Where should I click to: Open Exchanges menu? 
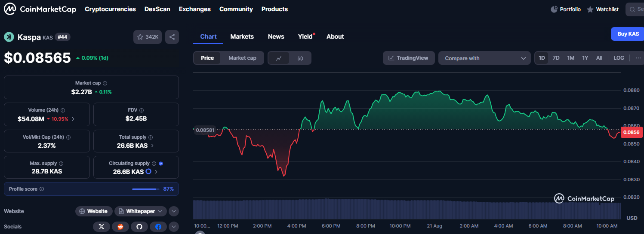tap(195, 9)
